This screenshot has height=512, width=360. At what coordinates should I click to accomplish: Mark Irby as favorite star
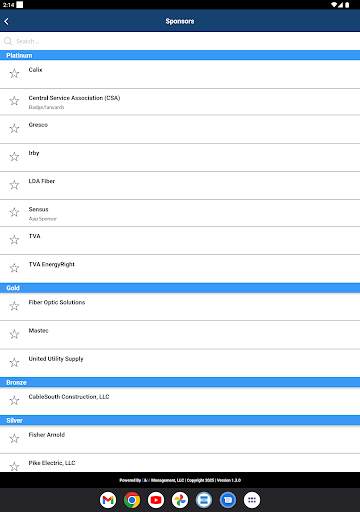14,156
